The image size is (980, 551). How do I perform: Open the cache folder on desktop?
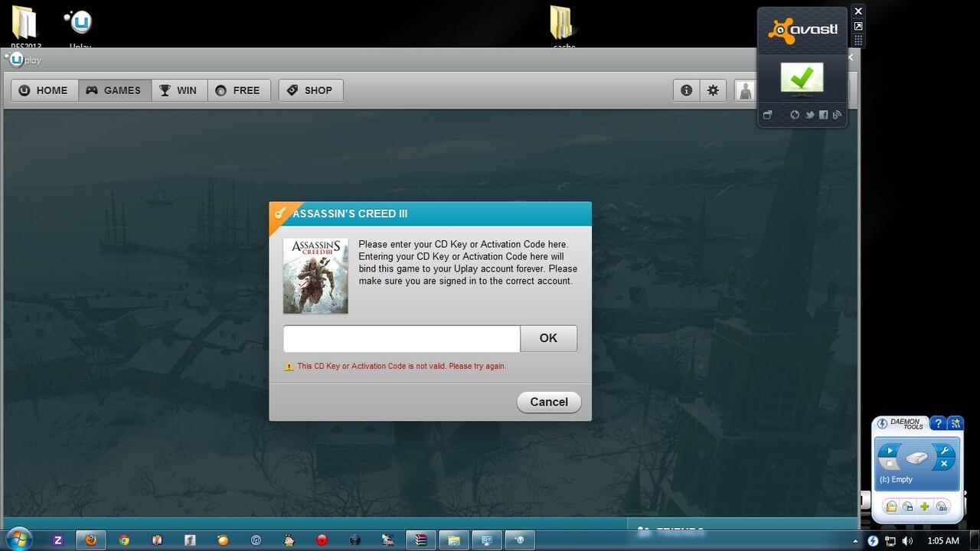tap(564, 27)
